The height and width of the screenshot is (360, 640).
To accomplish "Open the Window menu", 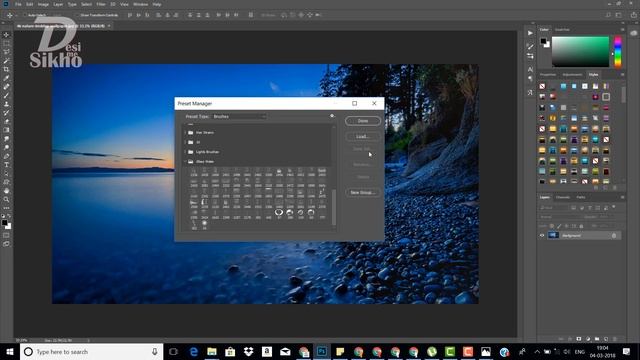I will [140, 4].
